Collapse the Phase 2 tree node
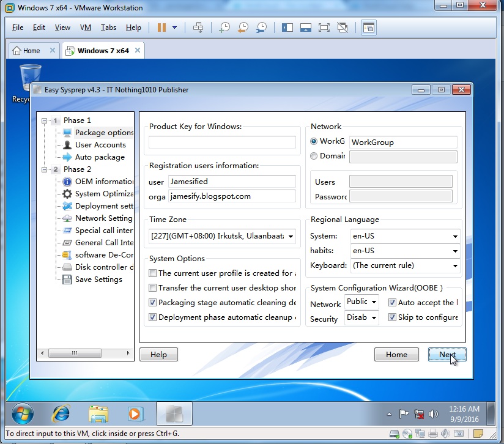The height and width of the screenshot is (444, 504). point(45,169)
